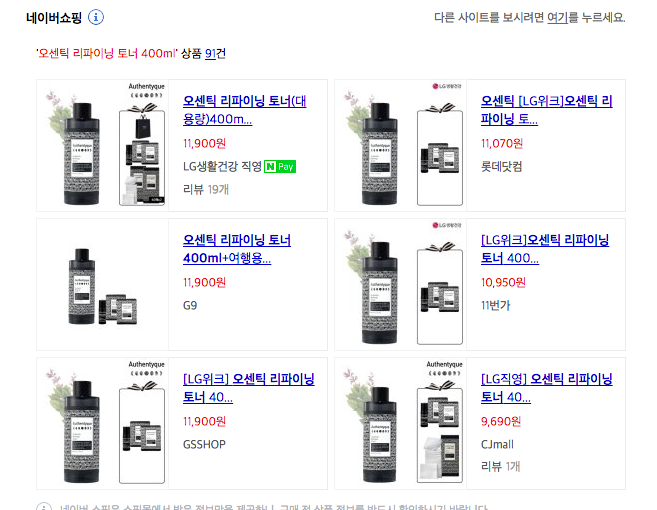
Task: Open [LG직영] 오센틱 리파이닝 토너 CJmall link
Action: (546, 388)
